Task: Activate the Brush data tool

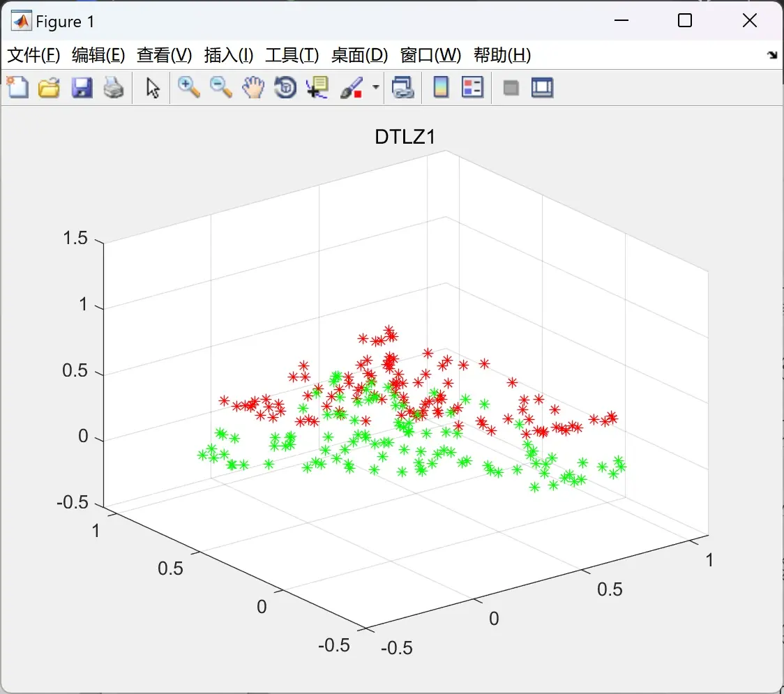Action: [352, 87]
